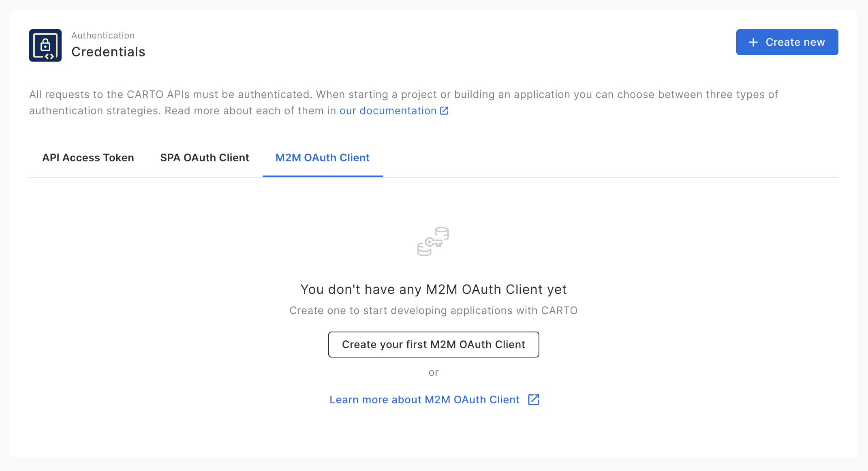Click the Authentication label above Credentials
The width and height of the screenshot is (868, 471).
point(103,36)
